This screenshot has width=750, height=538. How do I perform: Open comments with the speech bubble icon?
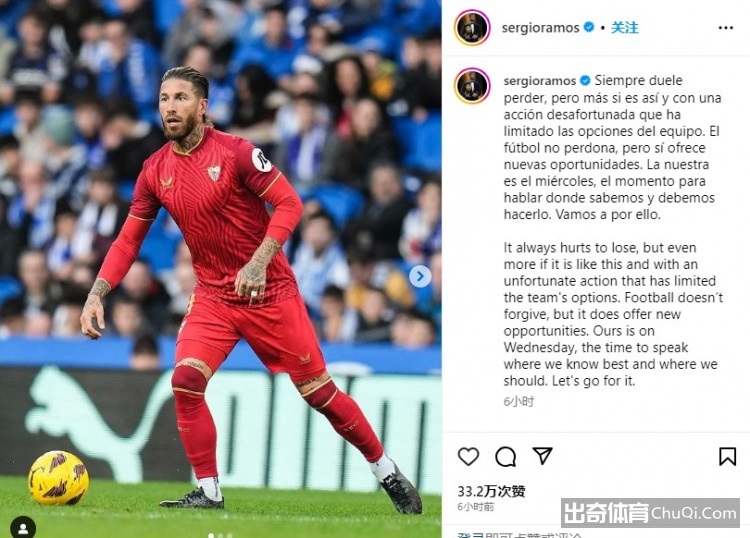505,456
